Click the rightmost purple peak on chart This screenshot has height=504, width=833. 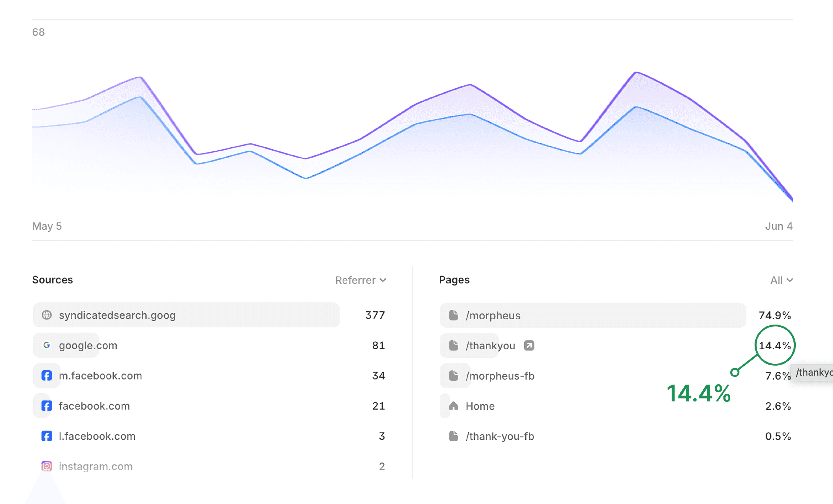tap(636, 73)
